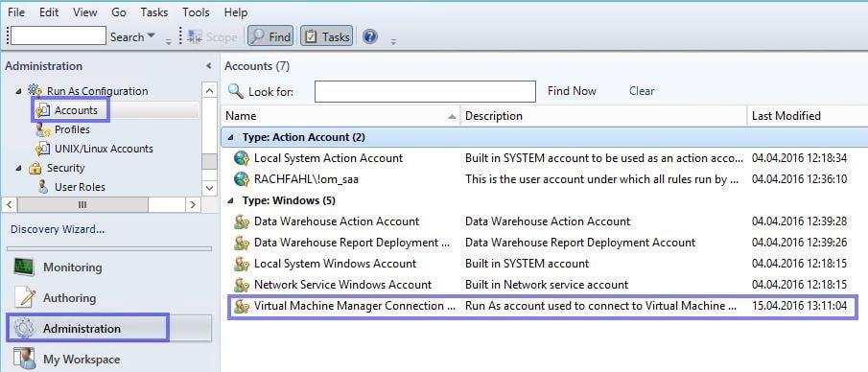Screen dimensions: 868x372
Task: Click the Monitoring screen icon
Action: pos(24,267)
